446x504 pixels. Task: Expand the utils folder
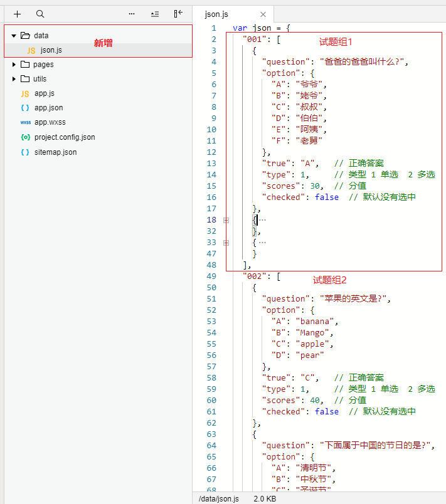coord(14,79)
